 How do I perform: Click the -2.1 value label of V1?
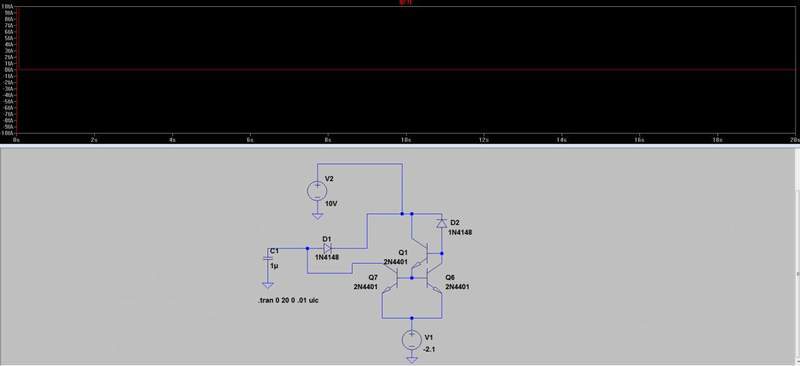(428, 349)
